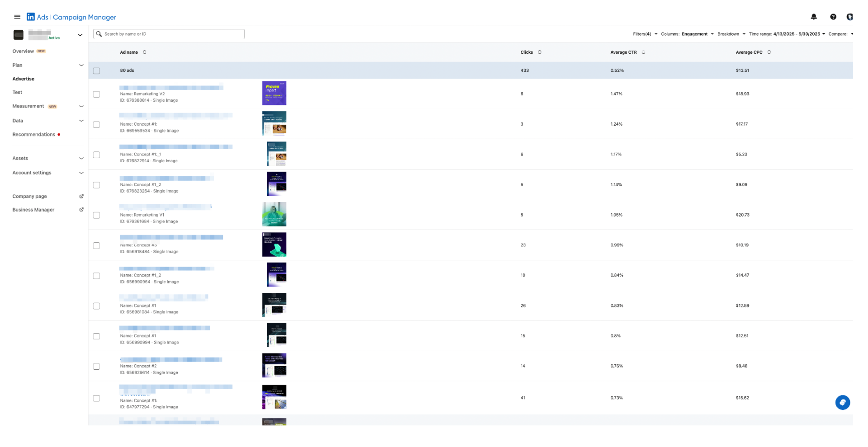Open Company page via external link icon
The height and width of the screenshot is (447, 868).
(81, 196)
